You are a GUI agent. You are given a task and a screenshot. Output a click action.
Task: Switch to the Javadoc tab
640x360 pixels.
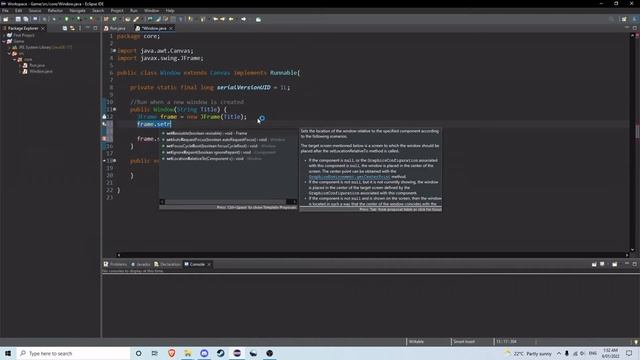(x=140, y=264)
